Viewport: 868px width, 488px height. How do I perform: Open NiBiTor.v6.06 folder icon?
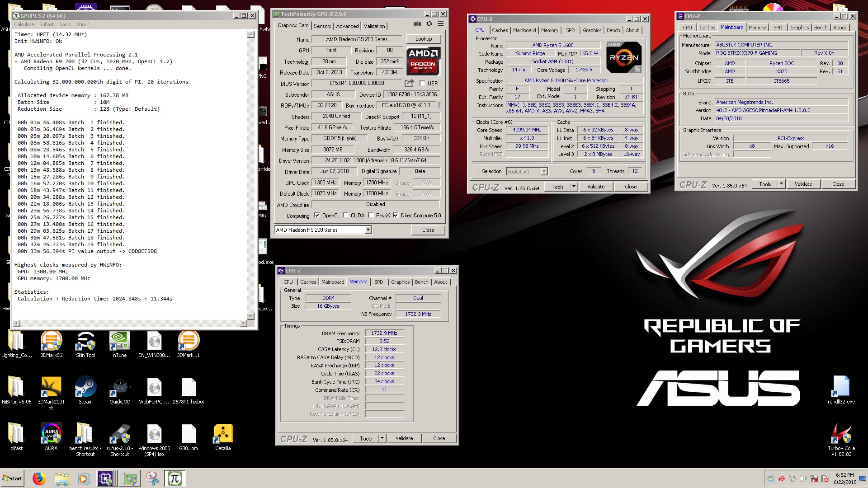[x=16, y=390]
